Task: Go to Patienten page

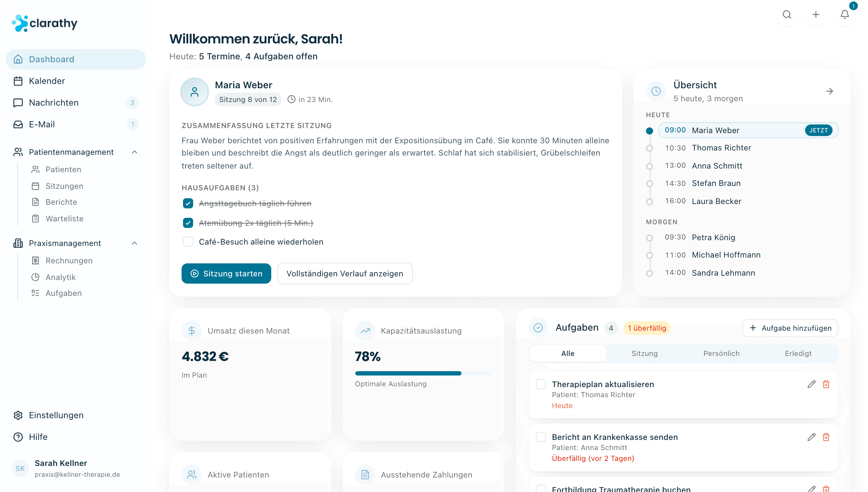Action: click(63, 169)
